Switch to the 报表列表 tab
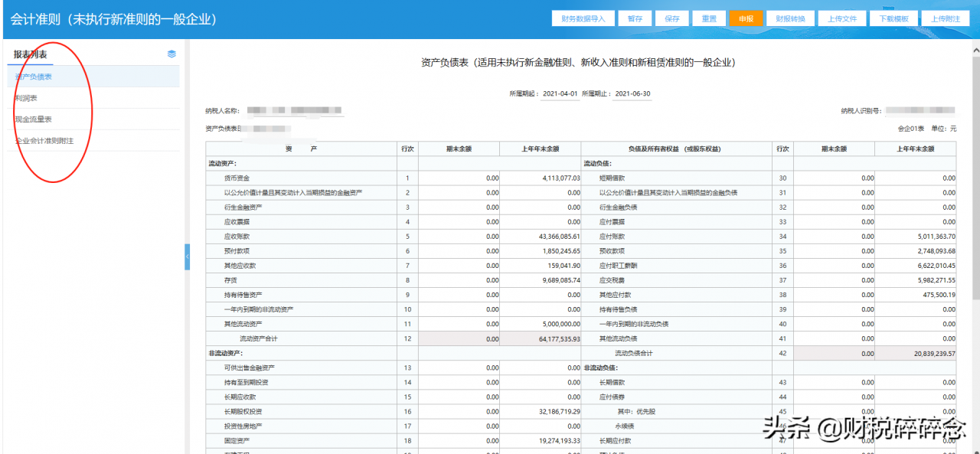980x454 pixels. [31, 54]
